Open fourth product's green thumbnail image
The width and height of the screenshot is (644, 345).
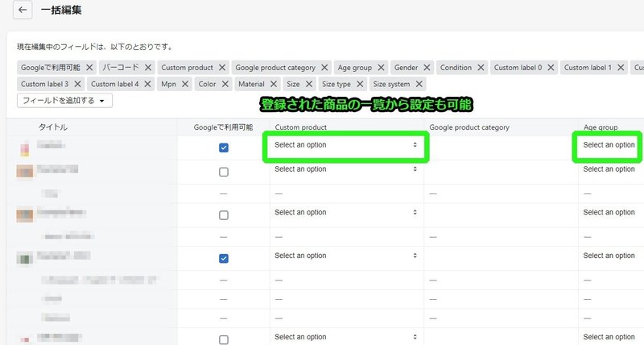(25, 259)
